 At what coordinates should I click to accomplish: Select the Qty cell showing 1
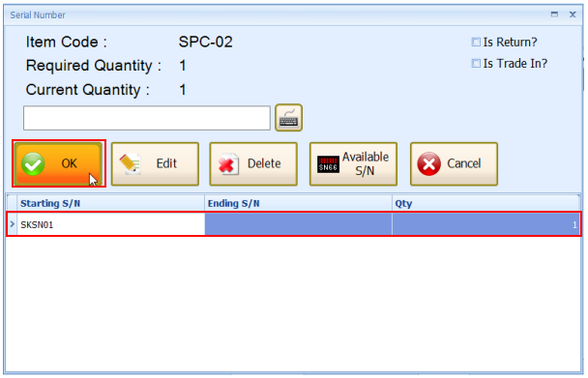(485, 224)
